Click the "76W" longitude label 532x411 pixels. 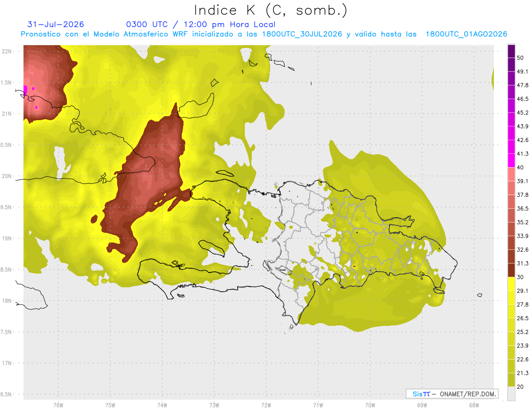pos(58,405)
